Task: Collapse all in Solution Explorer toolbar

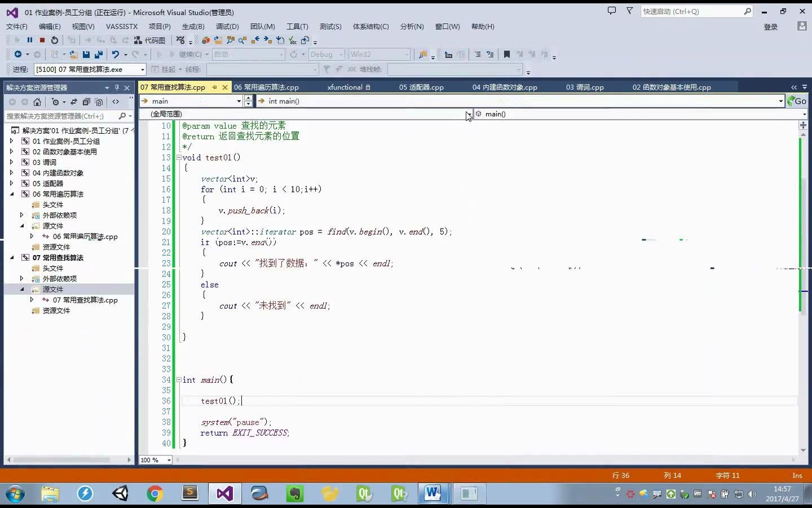Action: click(86, 102)
